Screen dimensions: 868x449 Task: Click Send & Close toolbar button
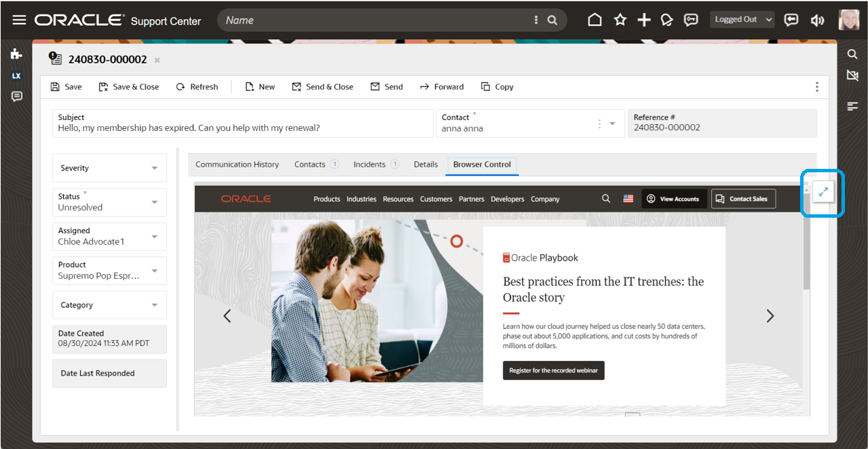322,87
